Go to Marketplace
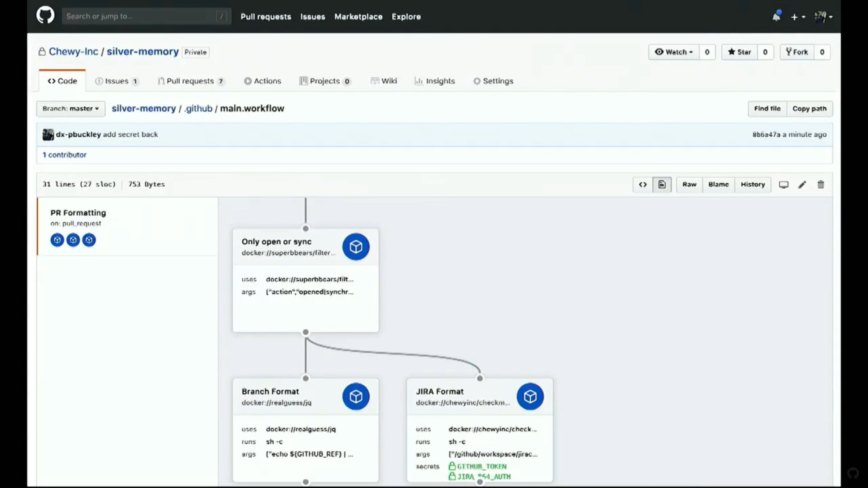868x488 pixels. pyautogui.click(x=358, y=17)
